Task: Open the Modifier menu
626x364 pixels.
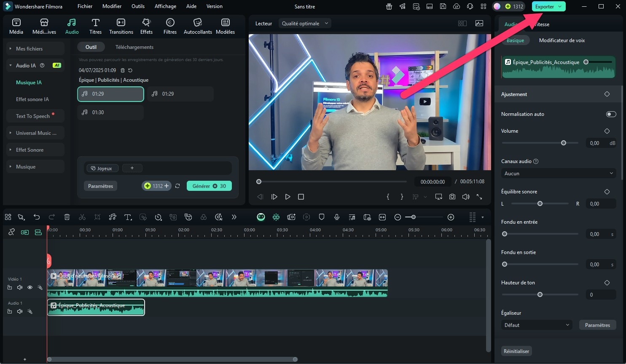Action: tap(112, 6)
